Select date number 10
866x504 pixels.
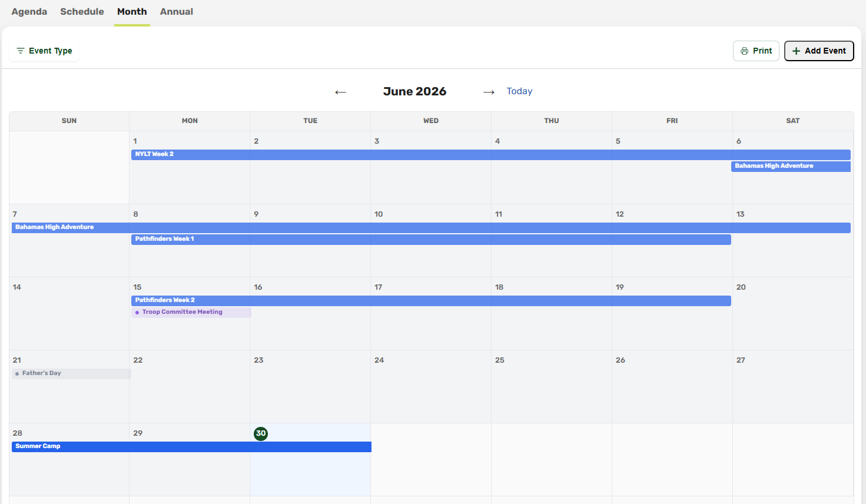tap(379, 214)
